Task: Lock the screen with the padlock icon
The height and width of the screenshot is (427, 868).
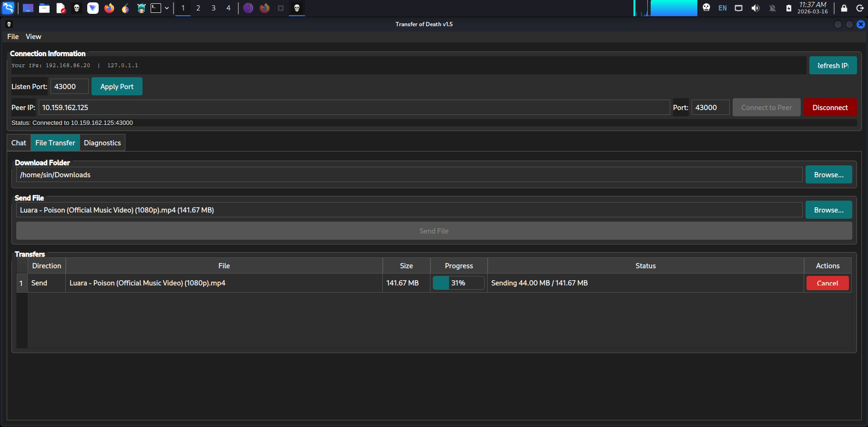Action: coord(844,8)
